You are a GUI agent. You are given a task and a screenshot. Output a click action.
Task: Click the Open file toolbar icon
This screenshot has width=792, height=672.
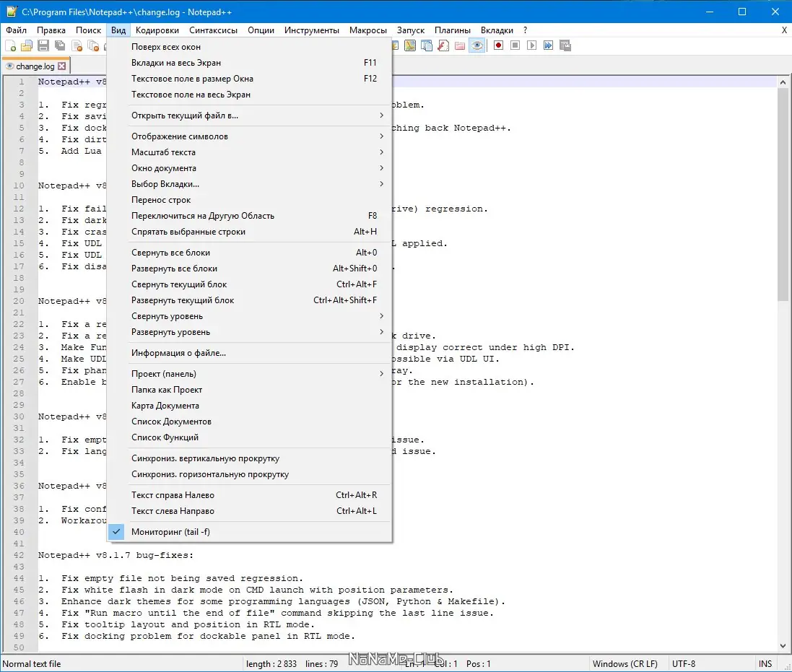(27, 46)
